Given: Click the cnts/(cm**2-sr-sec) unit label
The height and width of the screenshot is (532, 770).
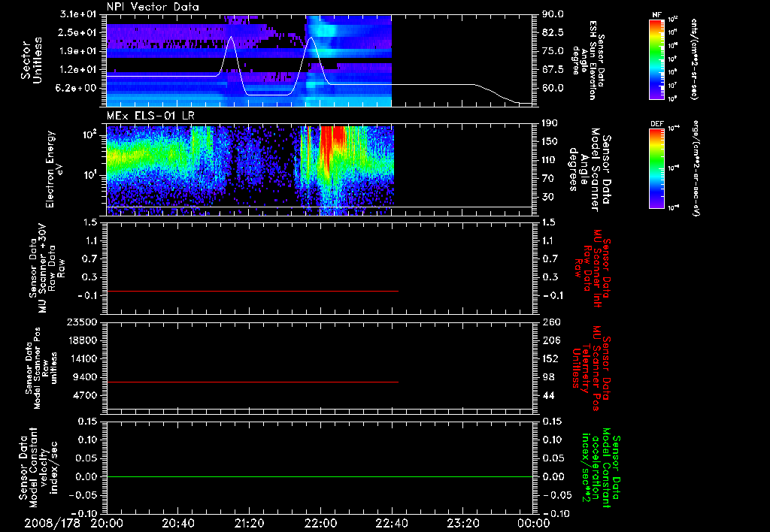Looking at the screenshot, I should point(693,59).
